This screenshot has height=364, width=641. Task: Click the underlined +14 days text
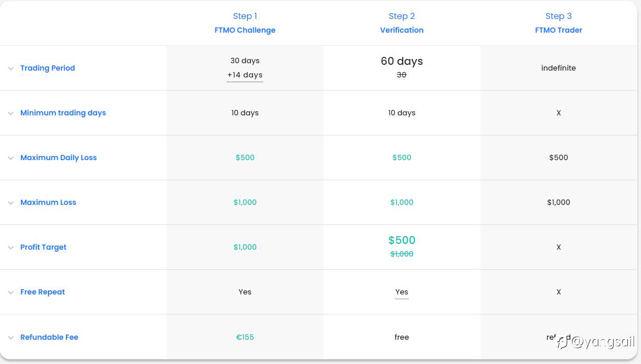(x=245, y=75)
